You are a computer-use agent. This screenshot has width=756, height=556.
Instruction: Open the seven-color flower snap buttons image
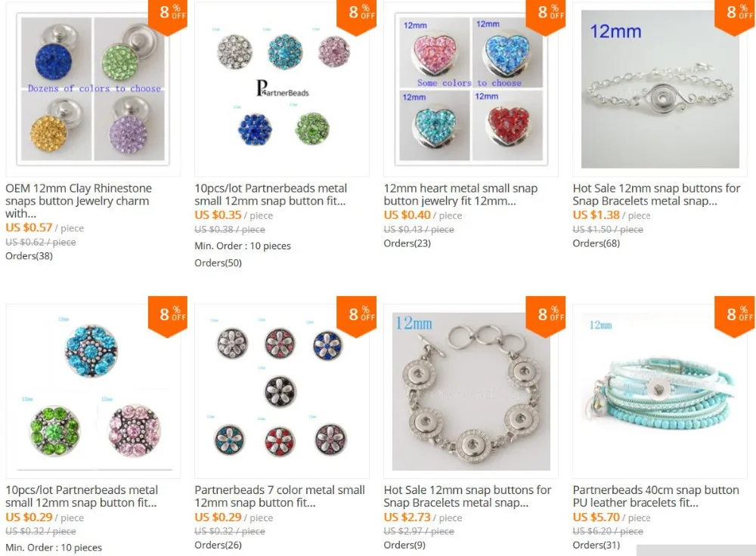click(x=282, y=391)
